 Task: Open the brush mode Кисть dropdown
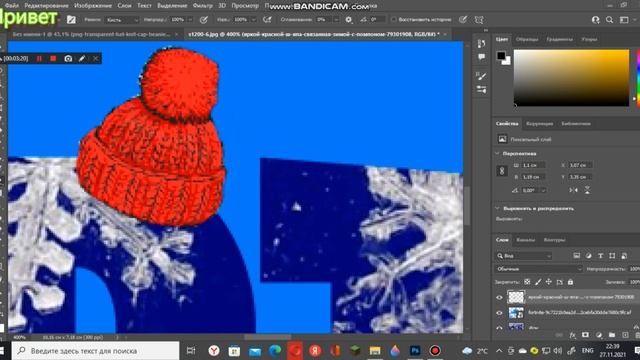pos(122,20)
